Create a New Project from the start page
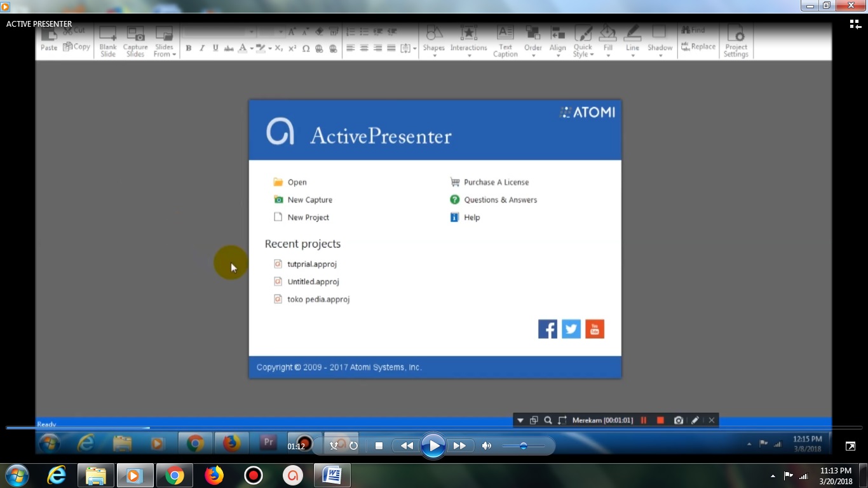The image size is (868, 488). pyautogui.click(x=301, y=217)
